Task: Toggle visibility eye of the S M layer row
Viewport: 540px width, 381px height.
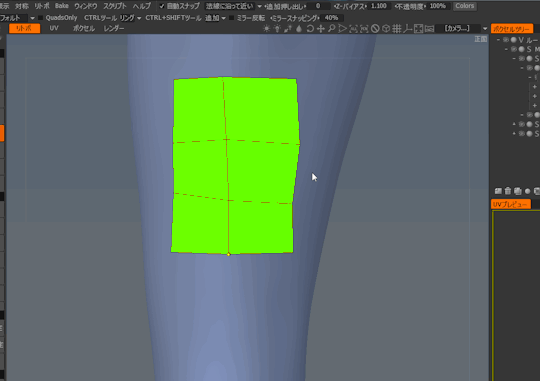Action: [x=514, y=49]
